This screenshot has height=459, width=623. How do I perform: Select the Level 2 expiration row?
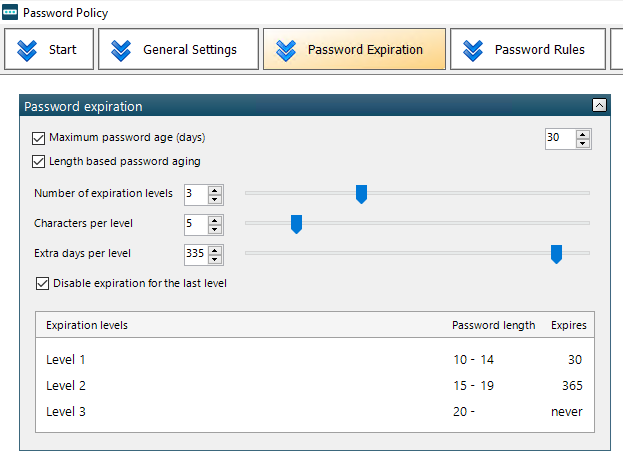315,385
